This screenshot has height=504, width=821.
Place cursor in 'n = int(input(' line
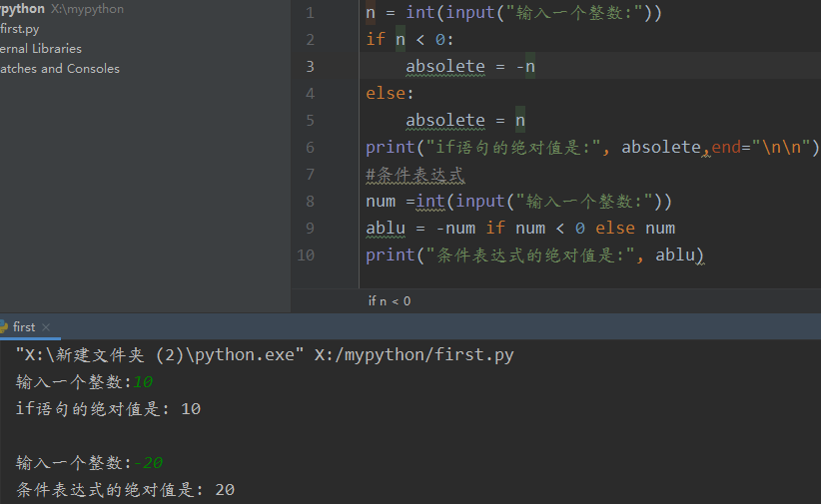click(x=513, y=13)
